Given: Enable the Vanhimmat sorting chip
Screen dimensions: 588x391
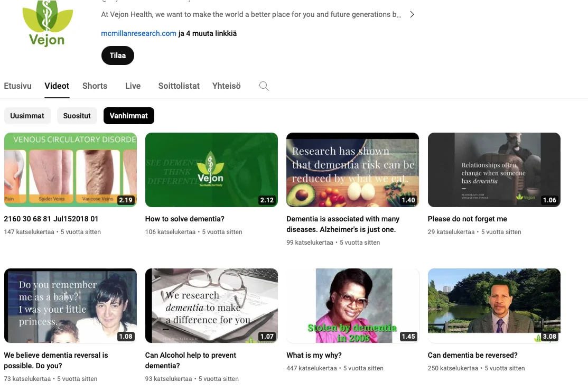Looking at the screenshot, I should pyautogui.click(x=128, y=115).
